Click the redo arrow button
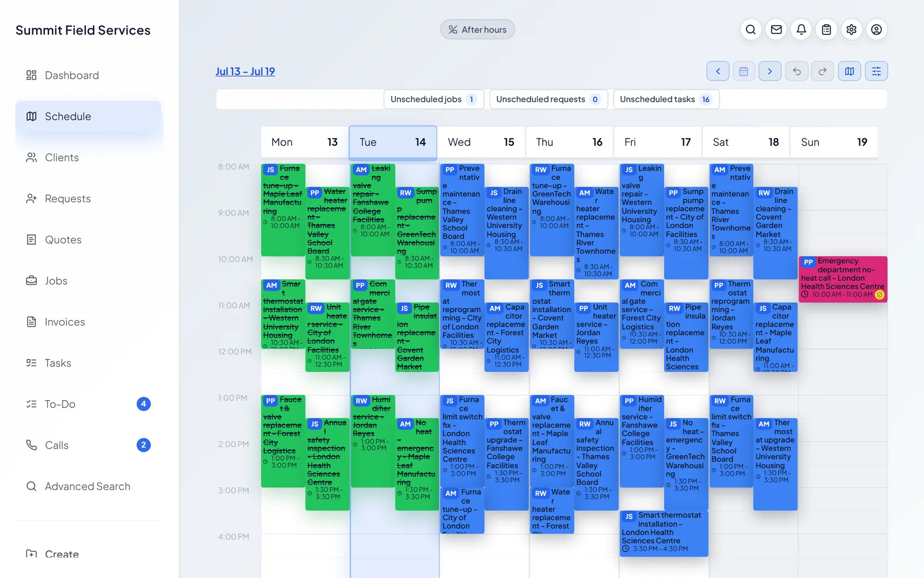The image size is (924, 578). [x=823, y=71]
